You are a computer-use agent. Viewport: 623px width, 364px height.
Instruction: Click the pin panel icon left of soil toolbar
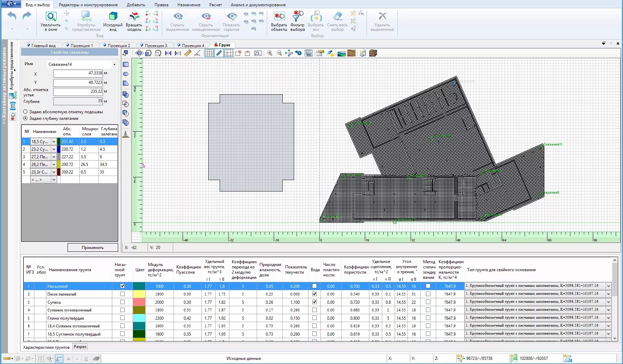[x=125, y=53]
